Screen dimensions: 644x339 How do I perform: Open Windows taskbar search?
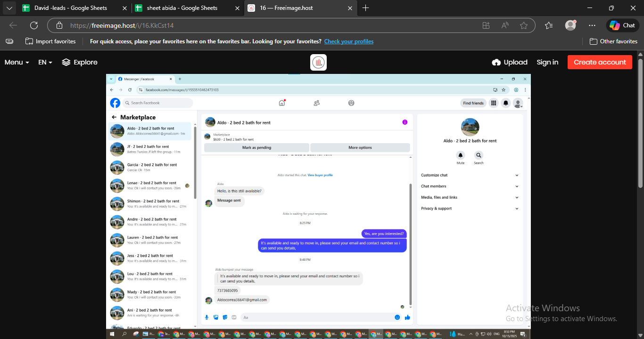tap(124, 334)
